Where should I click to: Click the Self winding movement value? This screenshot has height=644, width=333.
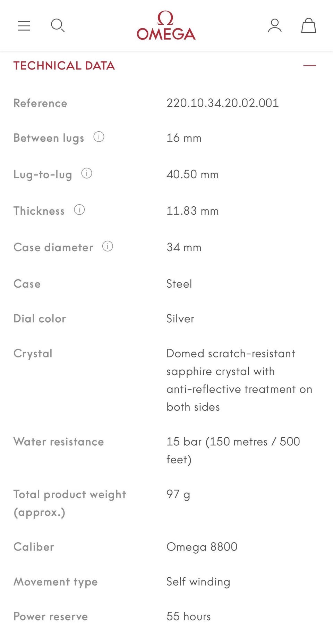[x=198, y=581]
